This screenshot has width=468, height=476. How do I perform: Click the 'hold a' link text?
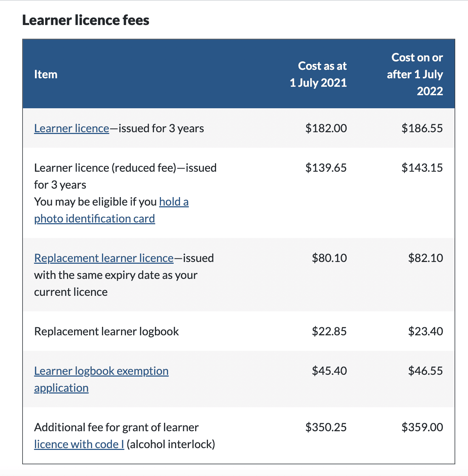[174, 202]
